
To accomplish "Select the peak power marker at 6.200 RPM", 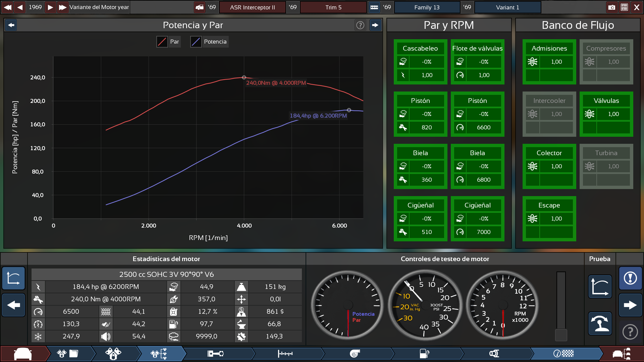I will click(x=349, y=110).
